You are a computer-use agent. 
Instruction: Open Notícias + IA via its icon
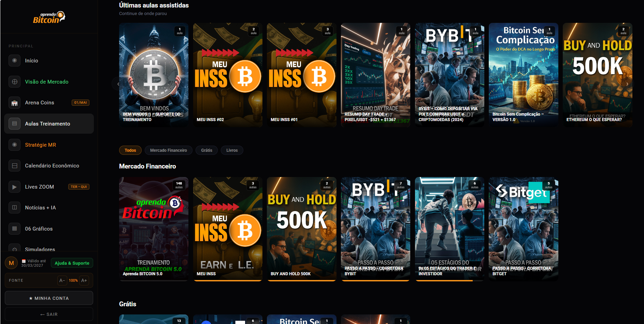14,208
